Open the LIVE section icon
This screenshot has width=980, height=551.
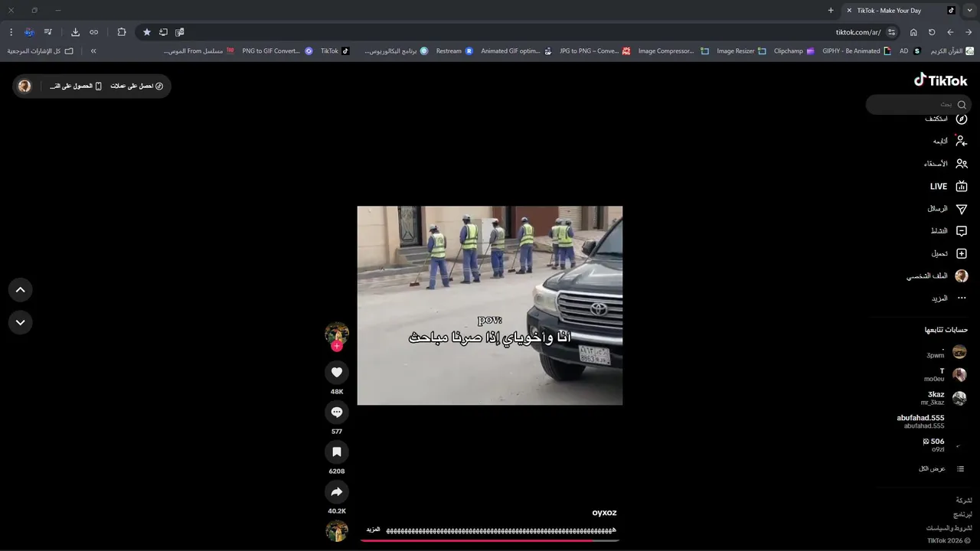coord(962,186)
